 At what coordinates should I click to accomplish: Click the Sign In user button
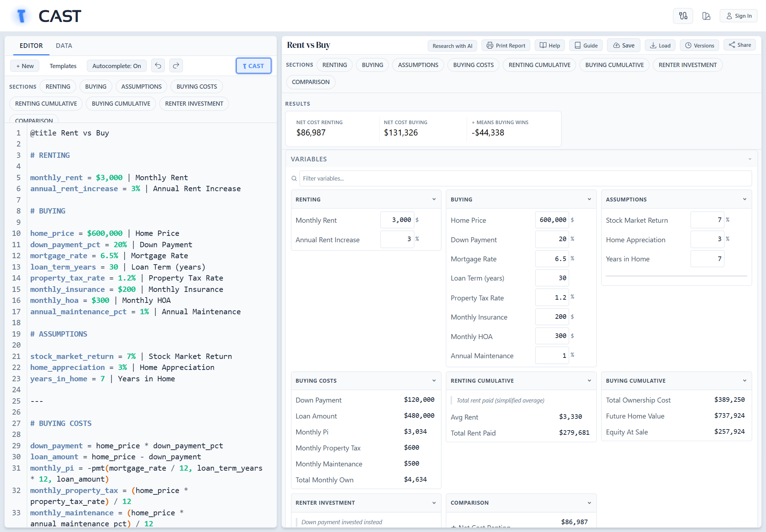[739, 16]
